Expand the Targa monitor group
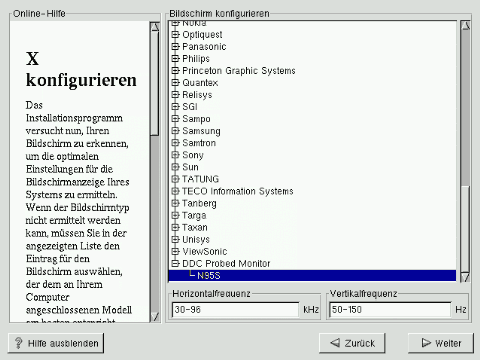The height and width of the screenshot is (360, 480). pos(175,215)
